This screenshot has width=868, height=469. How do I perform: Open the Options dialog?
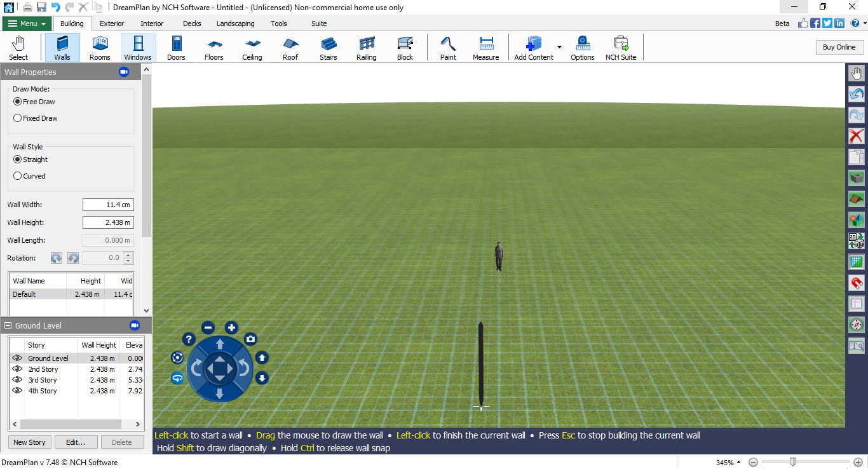[x=583, y=48]
